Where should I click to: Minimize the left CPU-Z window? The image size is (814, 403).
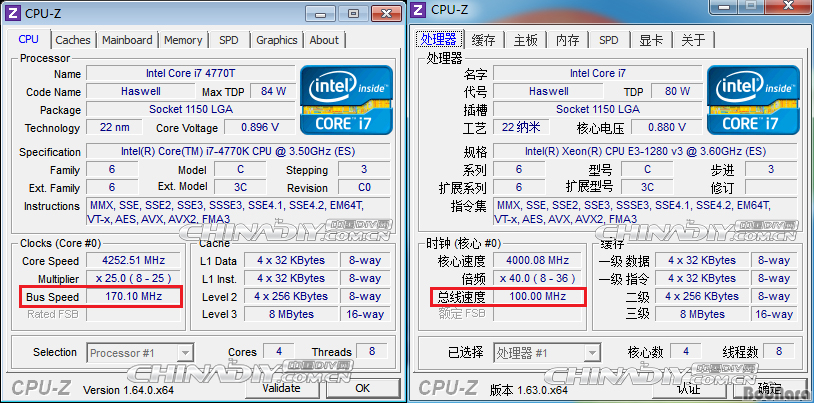click(321, 14)
